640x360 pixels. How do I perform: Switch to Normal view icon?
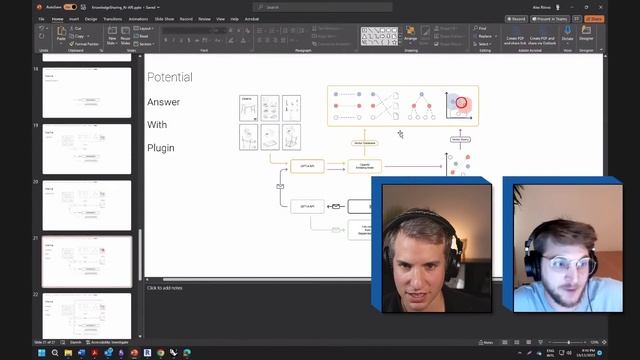[x=505, y=342]
